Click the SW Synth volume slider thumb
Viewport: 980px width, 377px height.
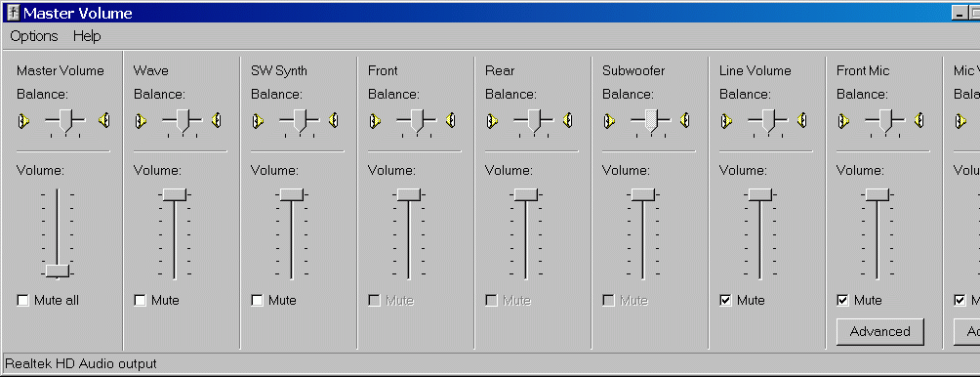pyautogui.click(x=292, y=194)
